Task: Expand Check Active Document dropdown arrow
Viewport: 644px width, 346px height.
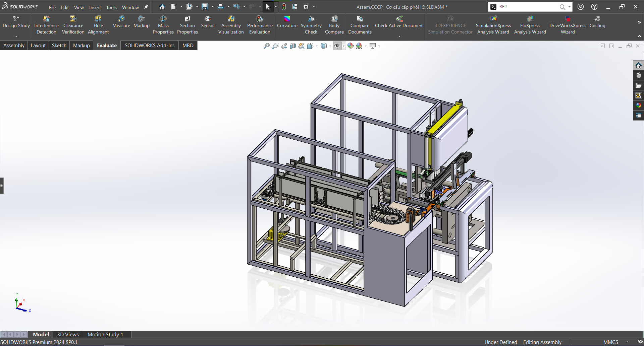Action: coord(399,36)
